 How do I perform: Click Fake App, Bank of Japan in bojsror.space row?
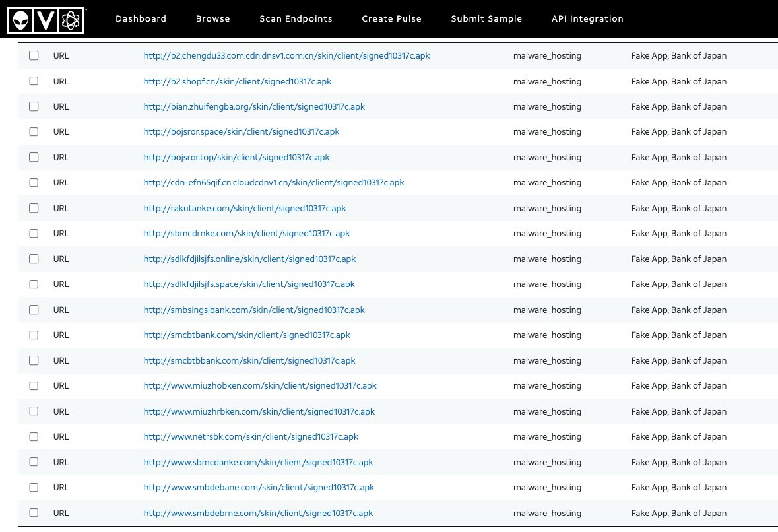point(679,132)
